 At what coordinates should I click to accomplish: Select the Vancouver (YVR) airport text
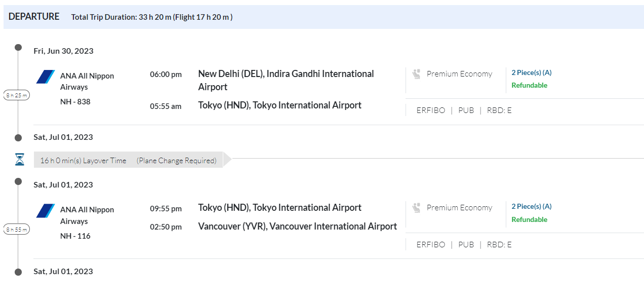click(297, 226)
